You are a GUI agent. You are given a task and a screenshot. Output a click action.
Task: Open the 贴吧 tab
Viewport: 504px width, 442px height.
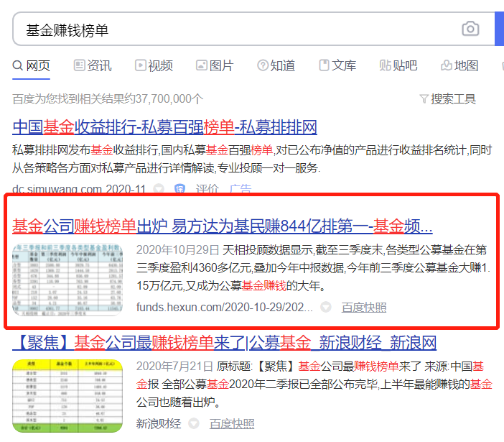pyautogui.click(x=398, y=66)
